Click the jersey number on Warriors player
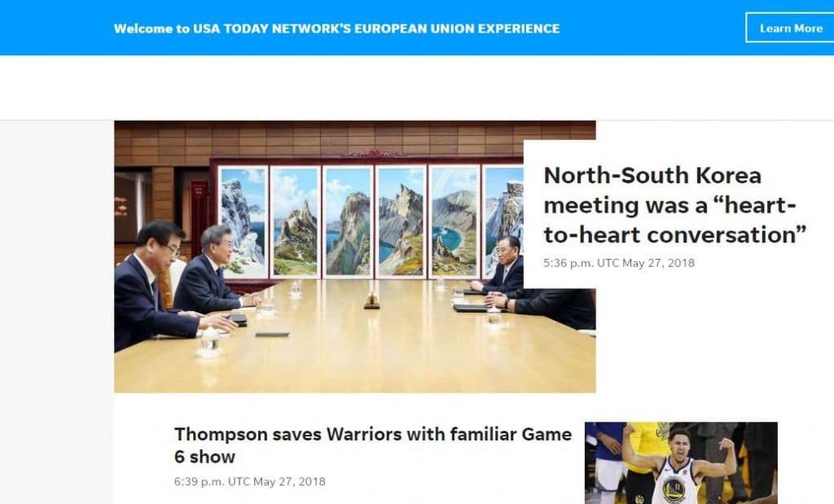The width and height of the screenshot is (834, 504). tap(674, 486)
